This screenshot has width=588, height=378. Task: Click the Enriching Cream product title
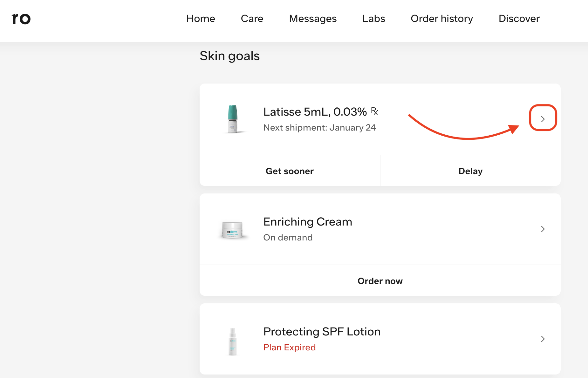pos(308,222)
